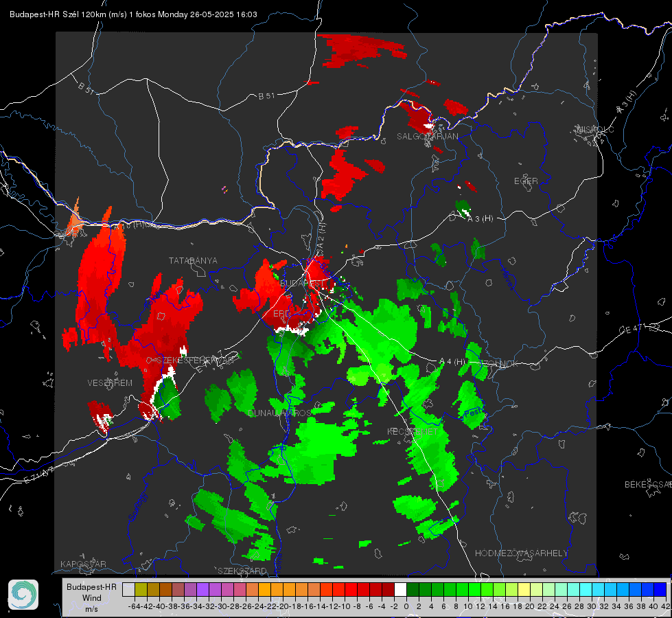Click the SALGOTARJAN city label
The height and width of the screenshot is (618, 672).
click(x=427, y=137)
